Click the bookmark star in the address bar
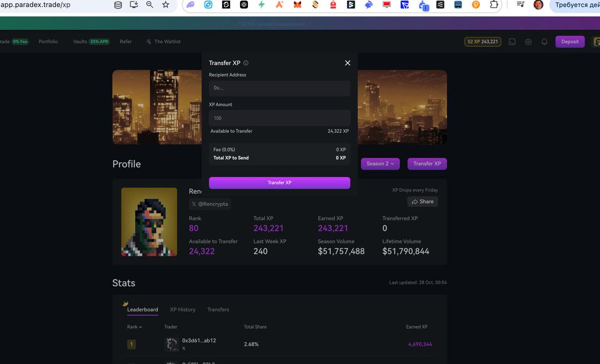Image resolution: width=600 pixels, height=364 pixels. point(165,5)
